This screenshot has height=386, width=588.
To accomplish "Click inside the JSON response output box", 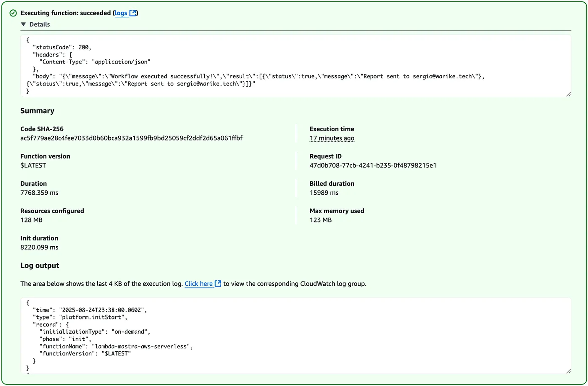I will (x=294, y=65).
